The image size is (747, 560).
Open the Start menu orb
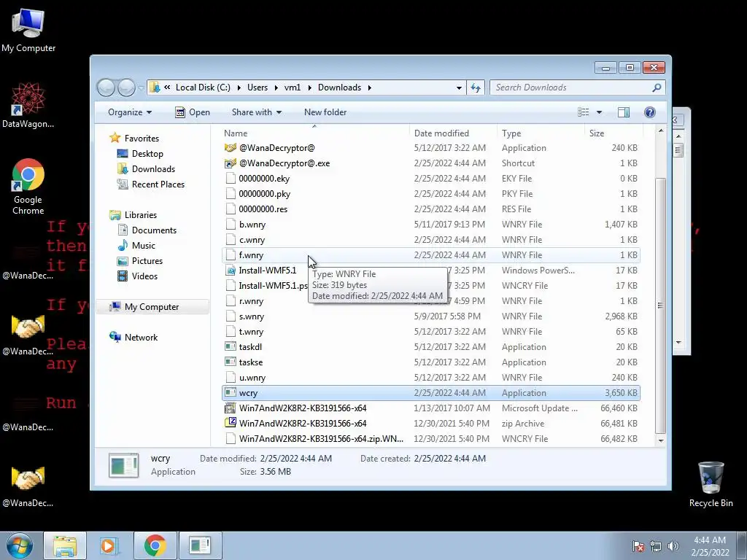[19, 545]
